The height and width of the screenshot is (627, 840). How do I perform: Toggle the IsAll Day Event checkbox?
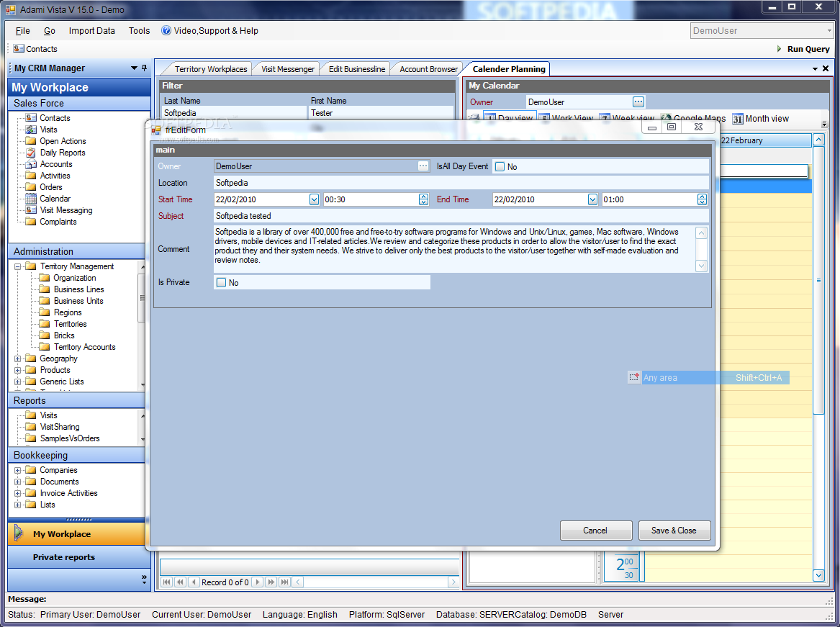click(500, 167)
